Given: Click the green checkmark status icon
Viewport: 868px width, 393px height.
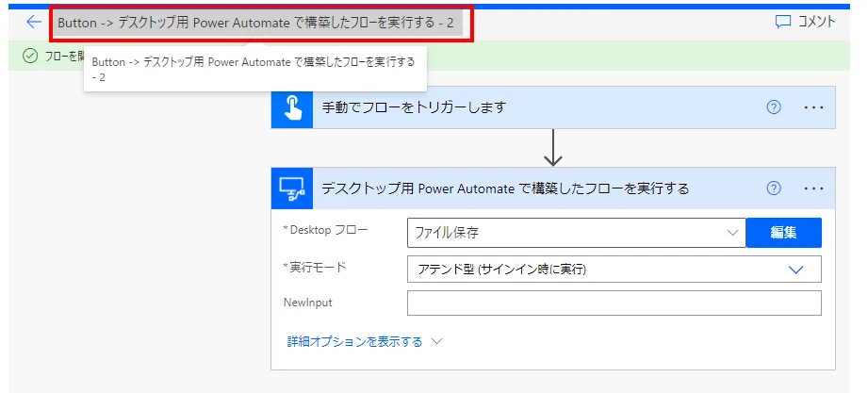Looking at the screenshot, I should pos(29,56).
